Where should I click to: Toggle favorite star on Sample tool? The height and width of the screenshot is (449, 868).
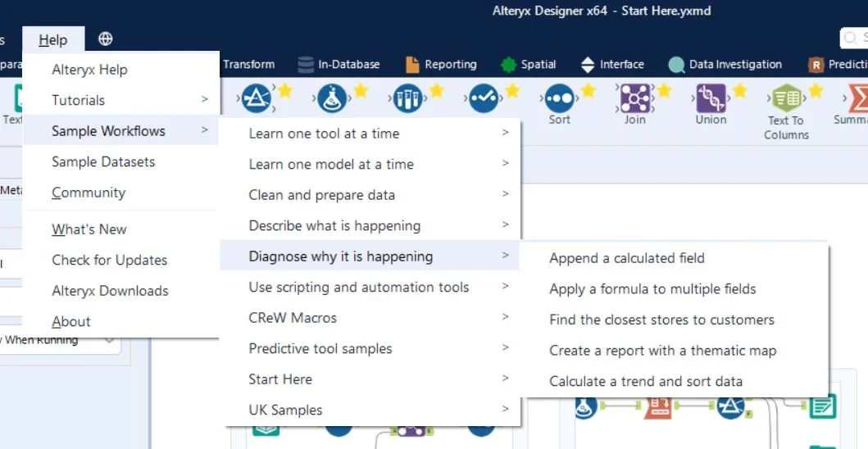437,90
